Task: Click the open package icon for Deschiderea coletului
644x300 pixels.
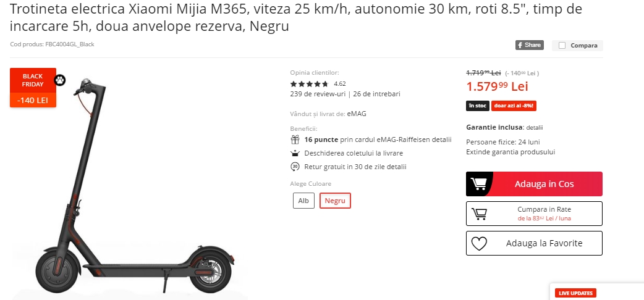Action: click(x=295, y=154)
